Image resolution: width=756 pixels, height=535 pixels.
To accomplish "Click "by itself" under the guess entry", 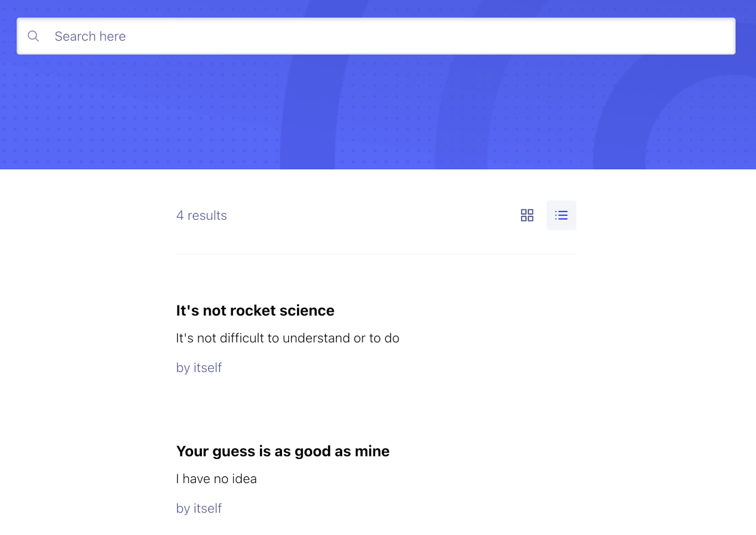I will (199, 508).
